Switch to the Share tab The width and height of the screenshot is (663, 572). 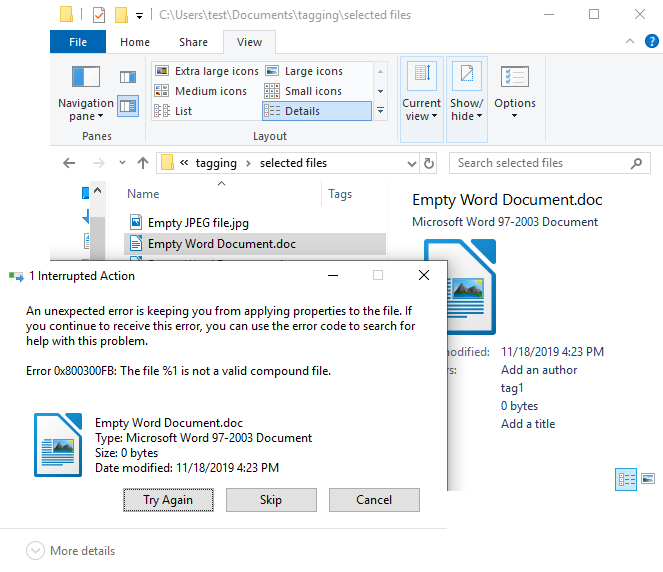tap(193, 42)
